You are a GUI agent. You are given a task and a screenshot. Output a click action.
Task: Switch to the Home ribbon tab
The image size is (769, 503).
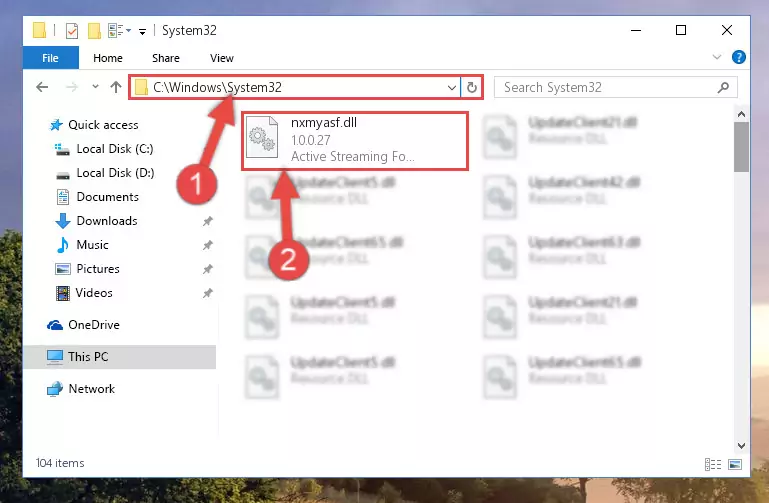(x=108, y=58)
